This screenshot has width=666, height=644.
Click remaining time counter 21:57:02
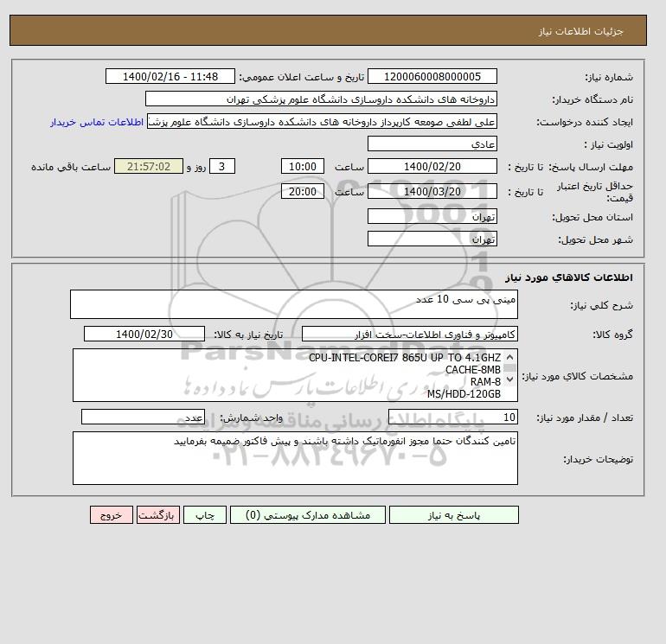point(149,167)
